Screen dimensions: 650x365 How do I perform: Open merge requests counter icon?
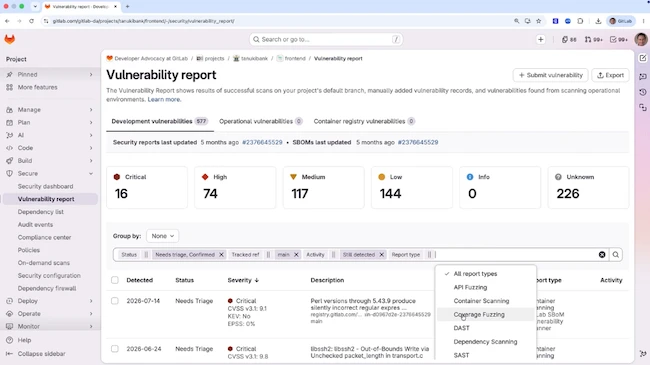[x=593, y=39]
